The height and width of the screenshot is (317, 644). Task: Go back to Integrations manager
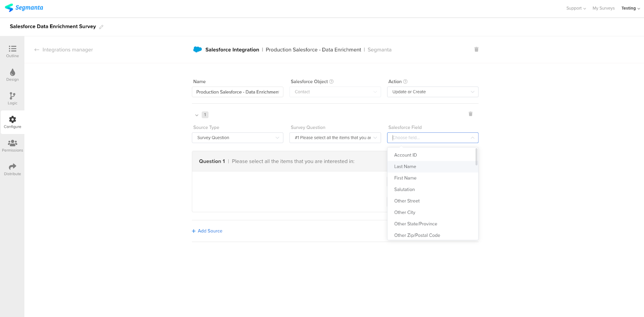63,50
